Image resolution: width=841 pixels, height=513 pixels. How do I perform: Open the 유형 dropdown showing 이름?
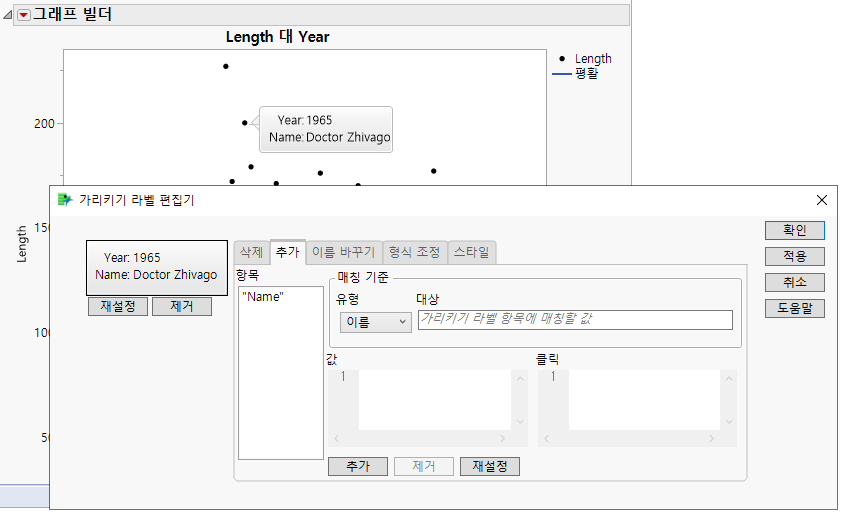(375, 322)
